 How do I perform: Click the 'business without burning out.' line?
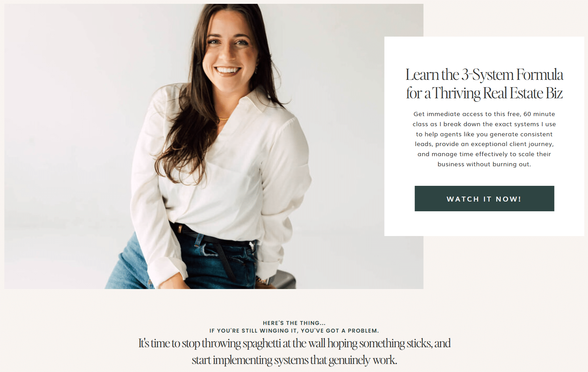pos(484,164)
